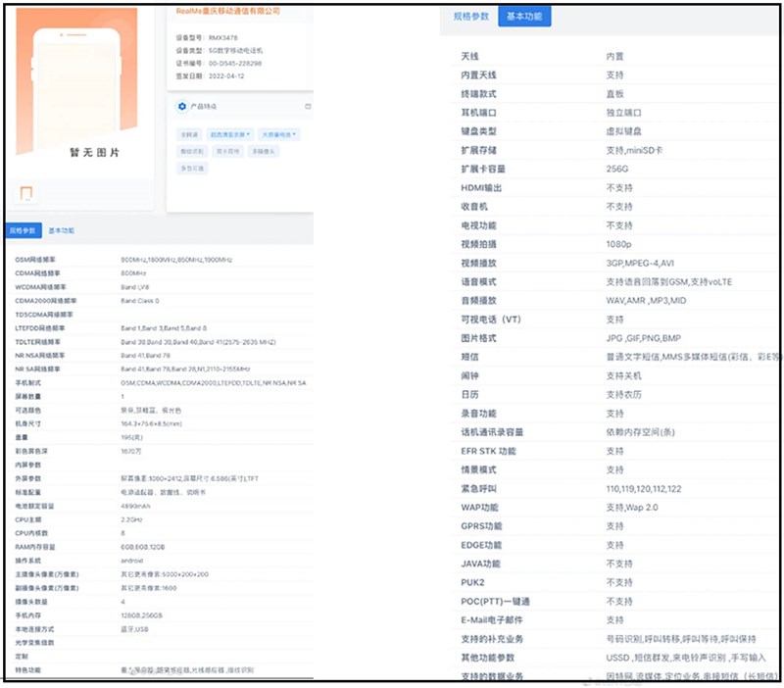Select 支持关机 value in 闹钟 row
The image size is (784, 688).
623,376
